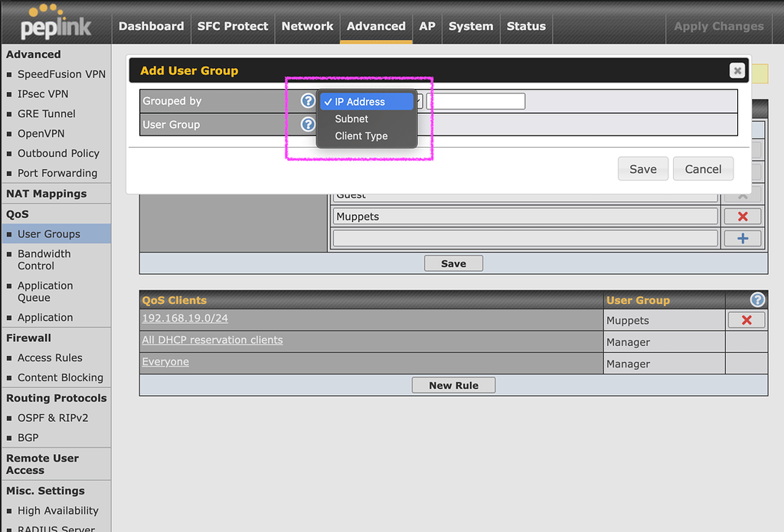Switch to the Dashboard tab
The height and width of the screenshot is (532, 784).
[x=151, y=26]
